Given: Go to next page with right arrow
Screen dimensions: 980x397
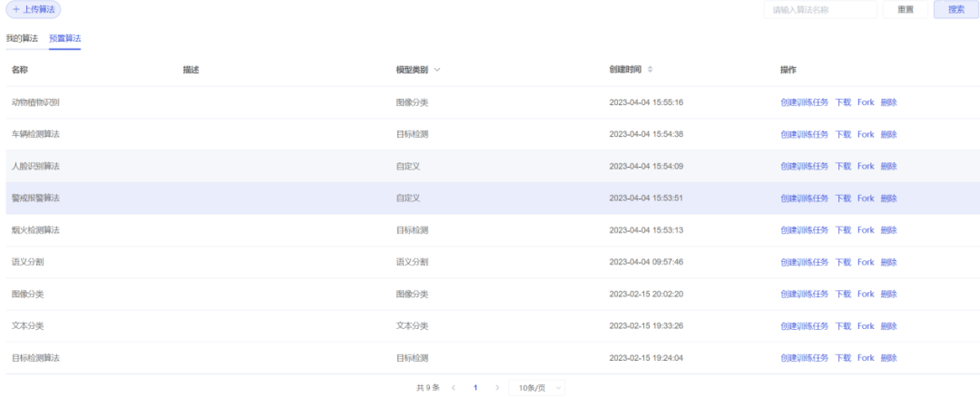Looking at the screenshot, I should pos(496,388).
